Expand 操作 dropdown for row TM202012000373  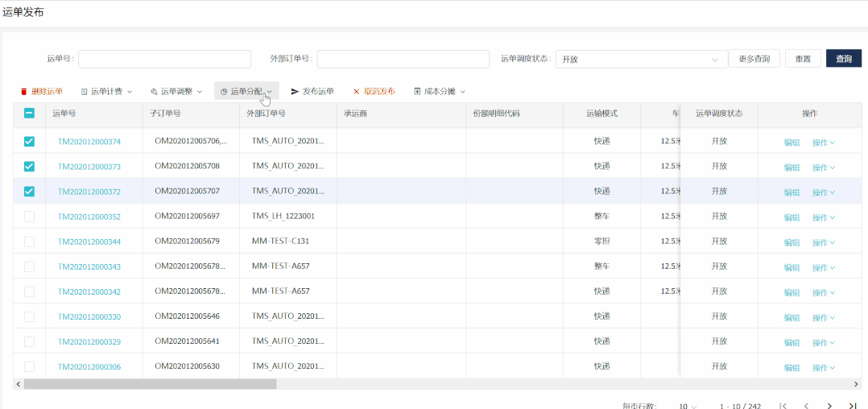click(823, 167)
